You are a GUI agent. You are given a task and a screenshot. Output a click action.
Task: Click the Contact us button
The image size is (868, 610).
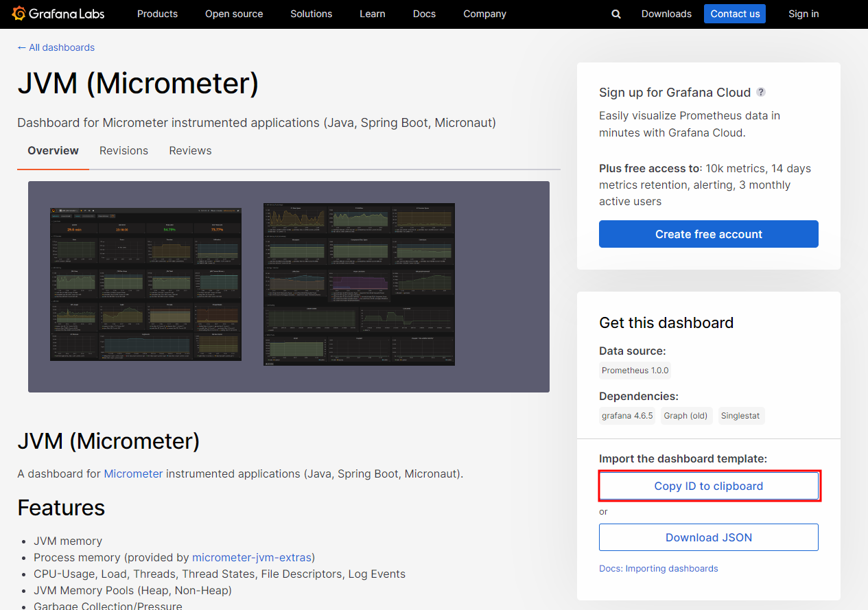pos(735,14)
